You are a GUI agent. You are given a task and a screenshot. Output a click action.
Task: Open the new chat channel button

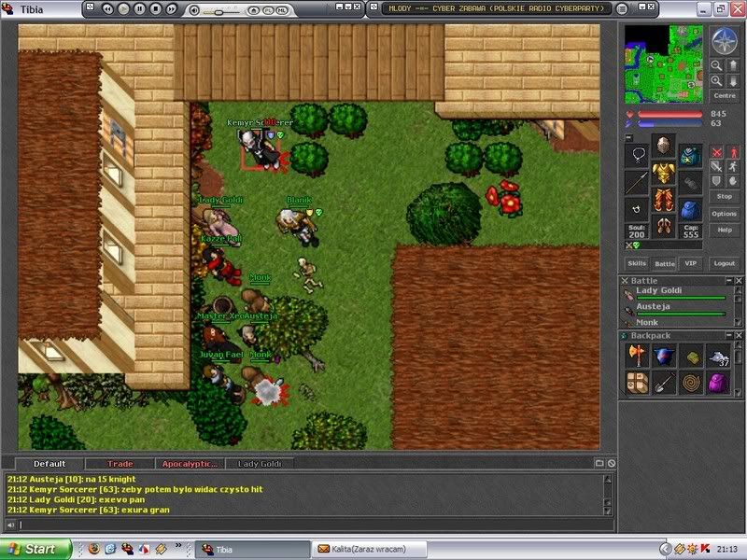pyautogui.click(x=599, y=463)
